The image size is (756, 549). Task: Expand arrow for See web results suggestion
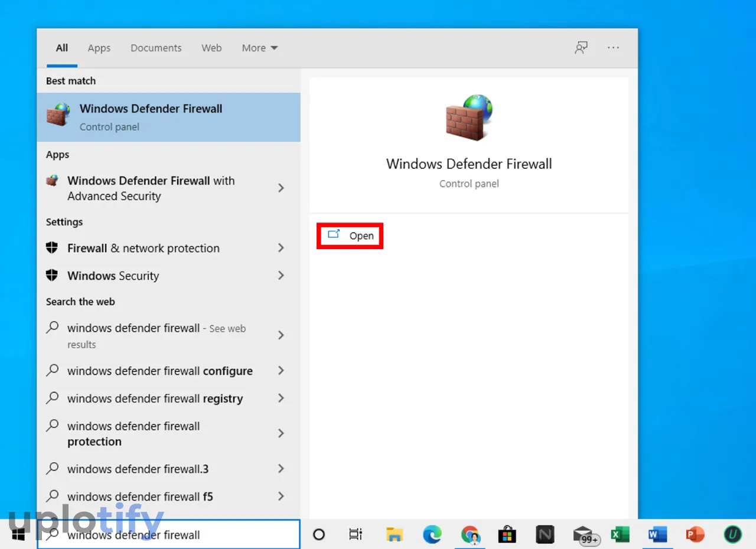coord(281,335)
